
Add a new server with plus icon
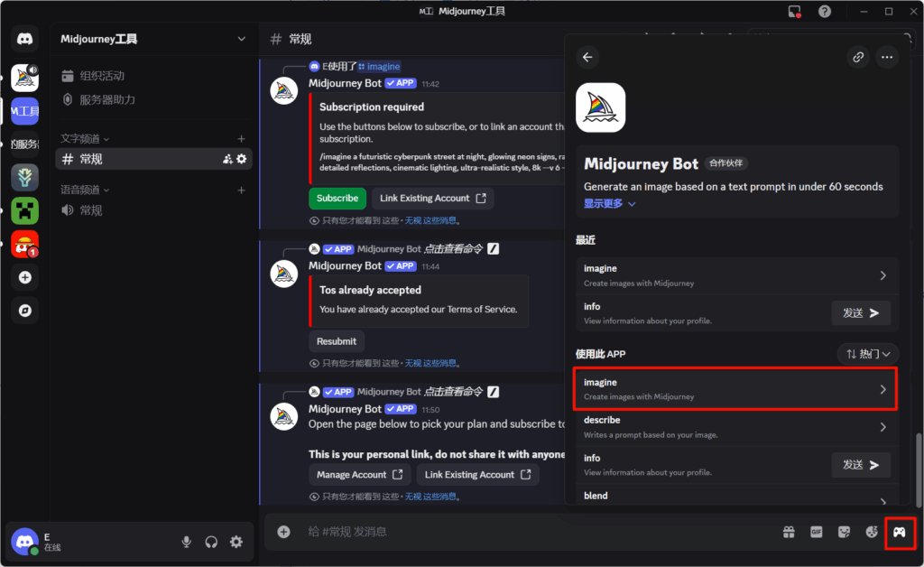(24, 277)
